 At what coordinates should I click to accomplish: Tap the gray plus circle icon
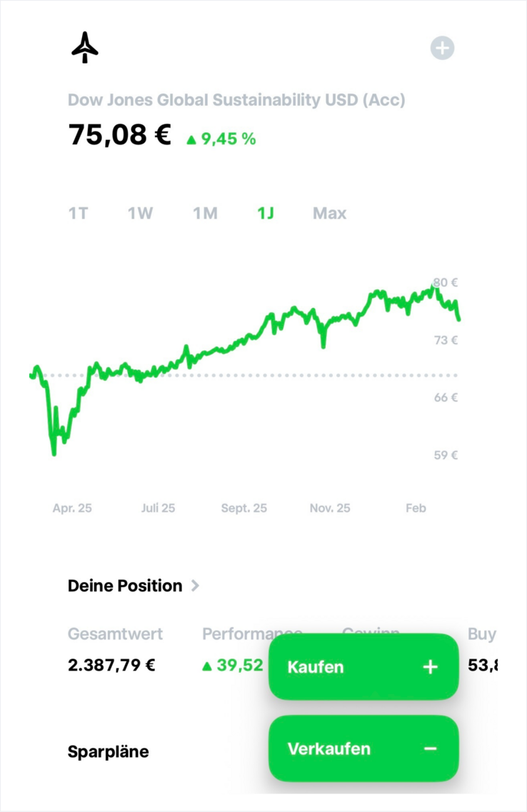tap(442, 48)
